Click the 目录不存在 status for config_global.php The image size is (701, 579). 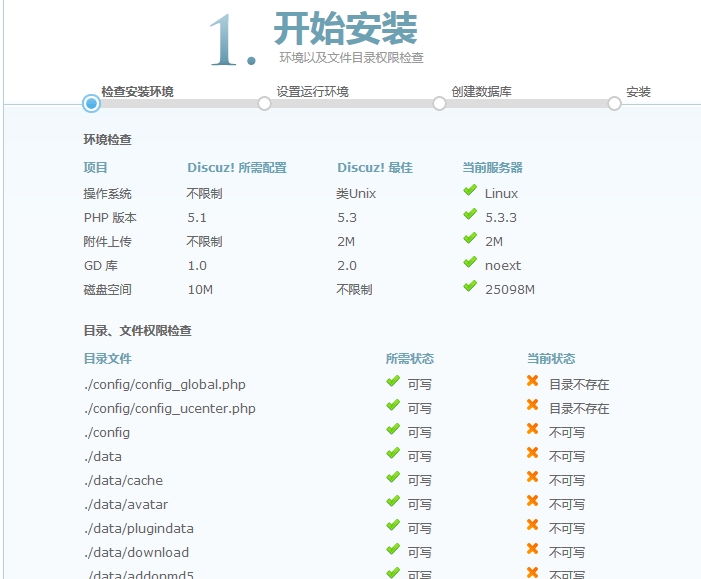(x=579, y=385)
